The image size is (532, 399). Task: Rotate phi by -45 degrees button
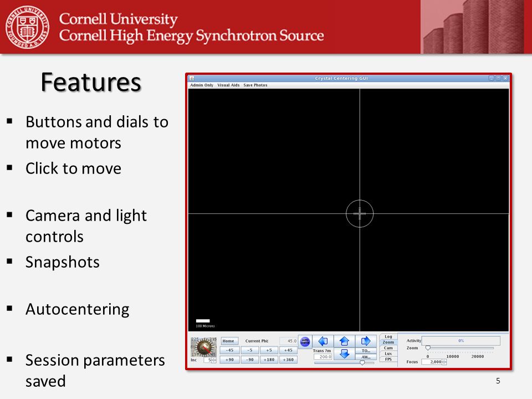click(229, 350)
